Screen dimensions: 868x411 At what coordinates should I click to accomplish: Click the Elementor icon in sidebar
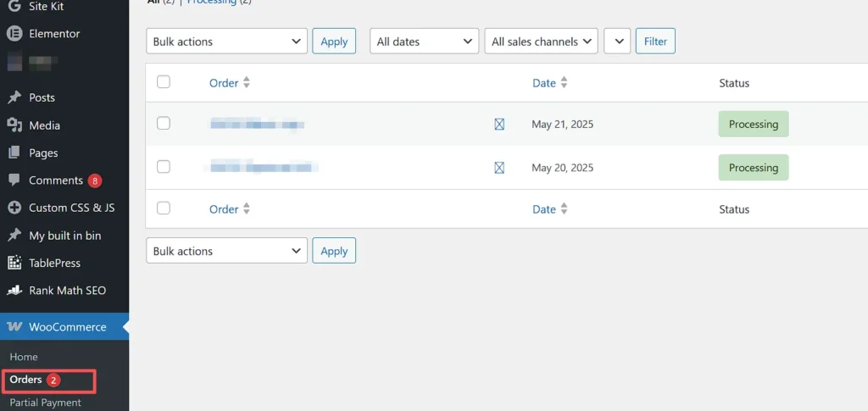(x=14, y=34)
